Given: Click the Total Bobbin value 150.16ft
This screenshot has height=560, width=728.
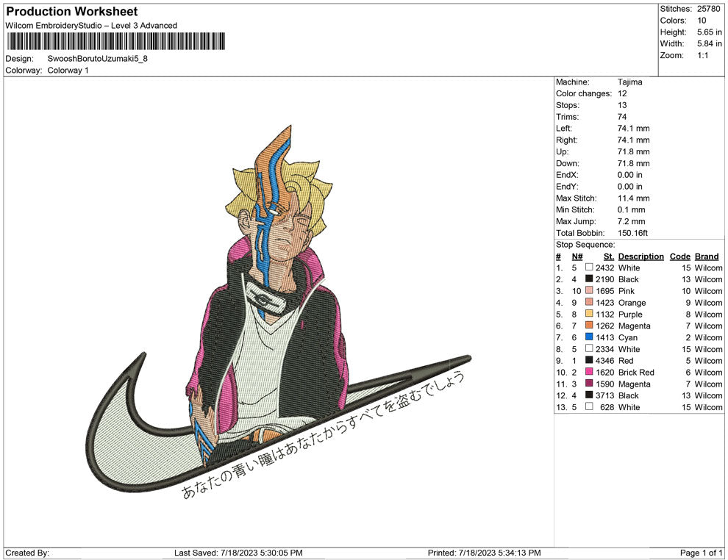Looking at the screenshot, I should pyautogui.click(x=633, y=233).
